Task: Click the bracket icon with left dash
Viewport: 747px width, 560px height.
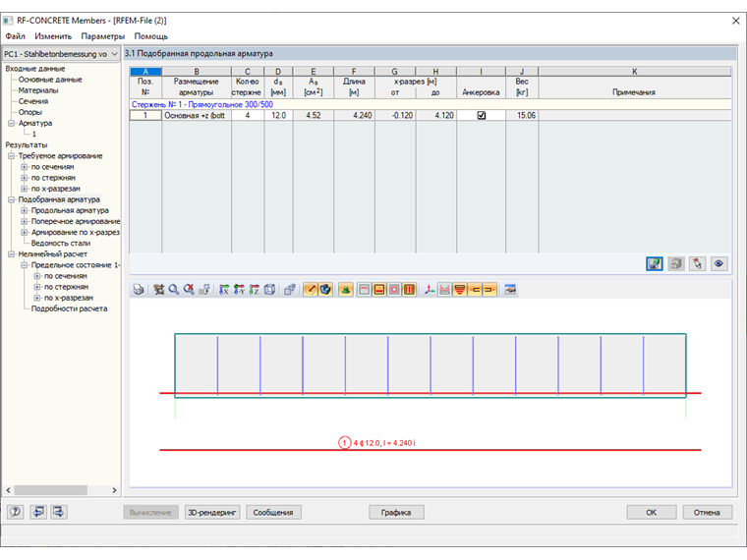Action: pos(475,290)
